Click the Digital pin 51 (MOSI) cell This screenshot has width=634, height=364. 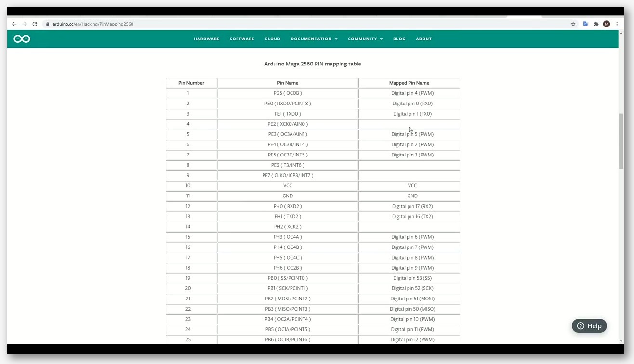click(x=409, y=299)
